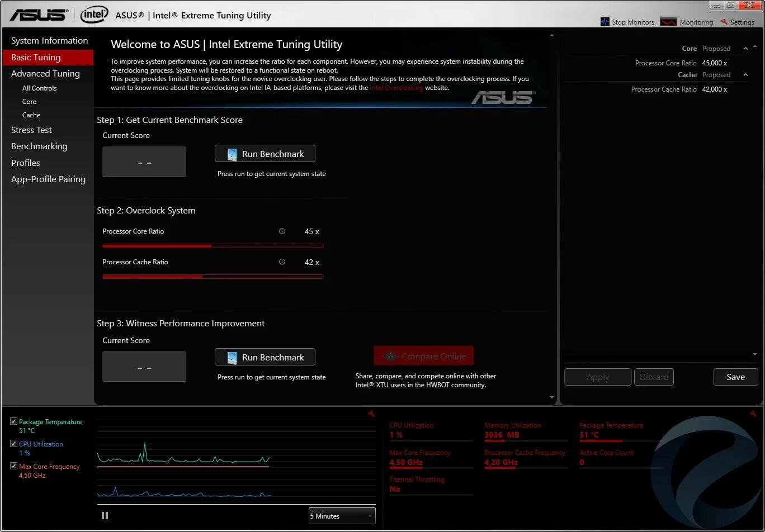Click the Intel logo in the title bar
765x532 pixels.
click(94, 15)
